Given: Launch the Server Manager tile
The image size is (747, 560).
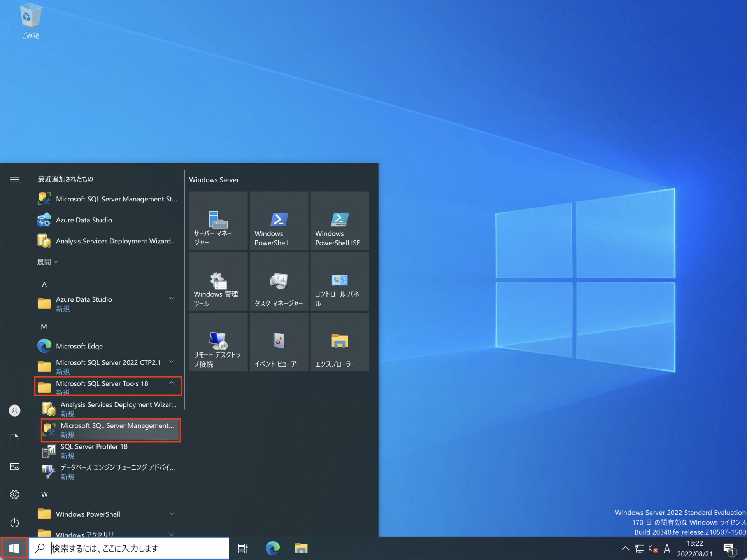Looking at the screenshot, I should tap(218, 220).
